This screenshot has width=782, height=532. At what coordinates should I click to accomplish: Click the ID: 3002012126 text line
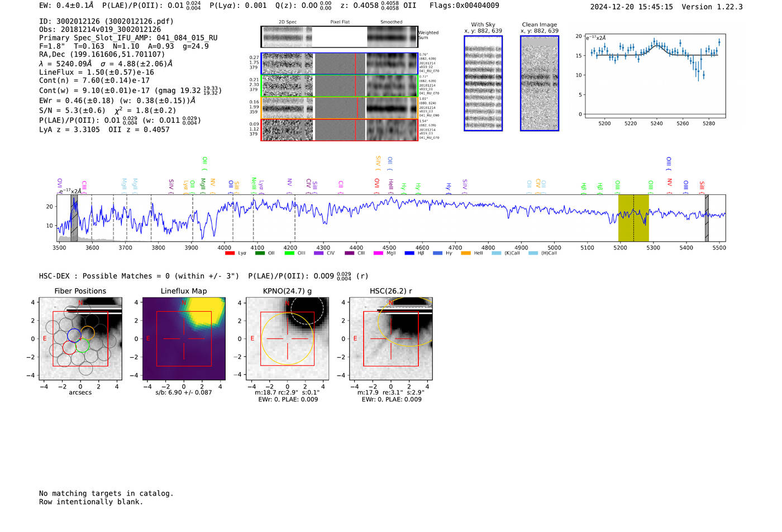[x=106, y=21]
